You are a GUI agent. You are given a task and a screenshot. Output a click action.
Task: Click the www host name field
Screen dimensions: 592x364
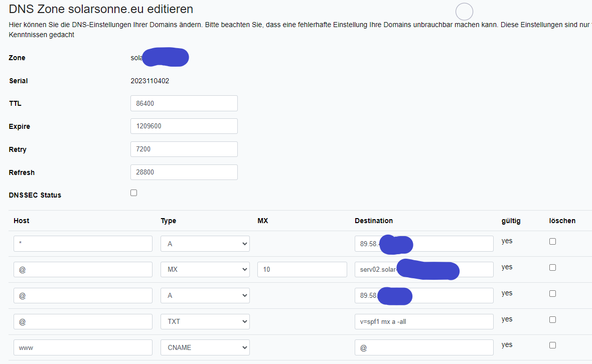pyautogui.click(x=83, y=347)
